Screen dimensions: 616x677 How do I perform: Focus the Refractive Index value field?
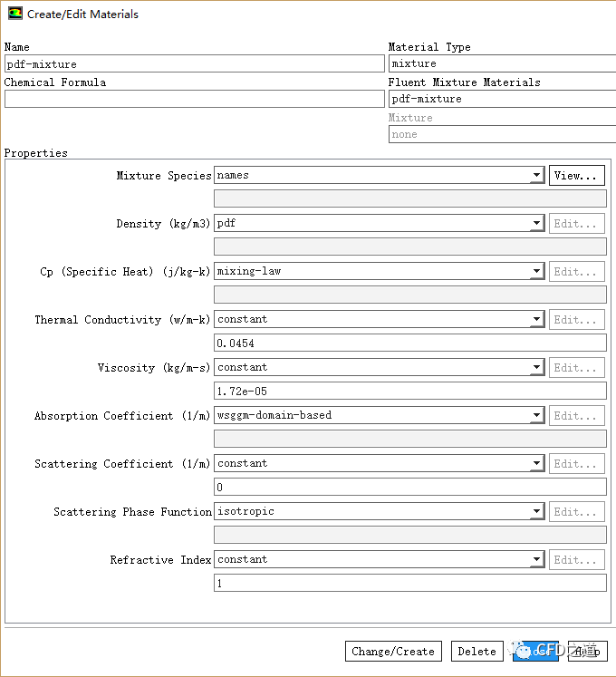coord(409,583)
